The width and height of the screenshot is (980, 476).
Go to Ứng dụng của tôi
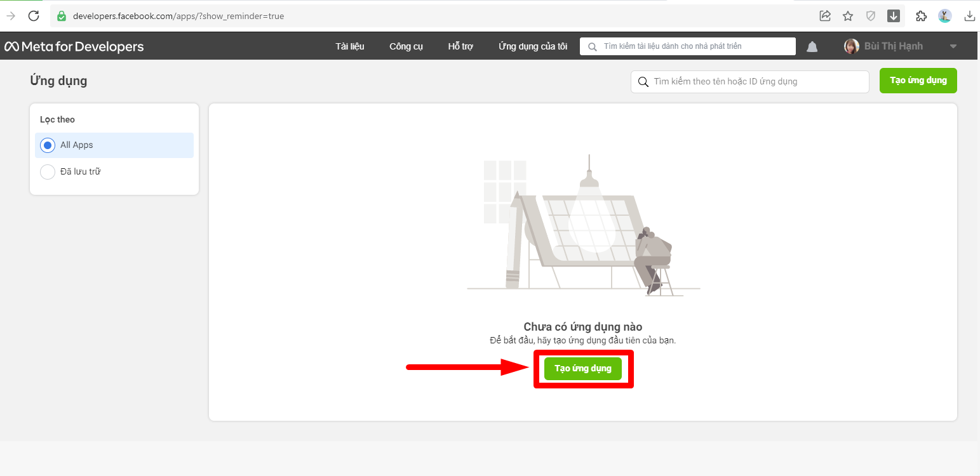[532, 46]
